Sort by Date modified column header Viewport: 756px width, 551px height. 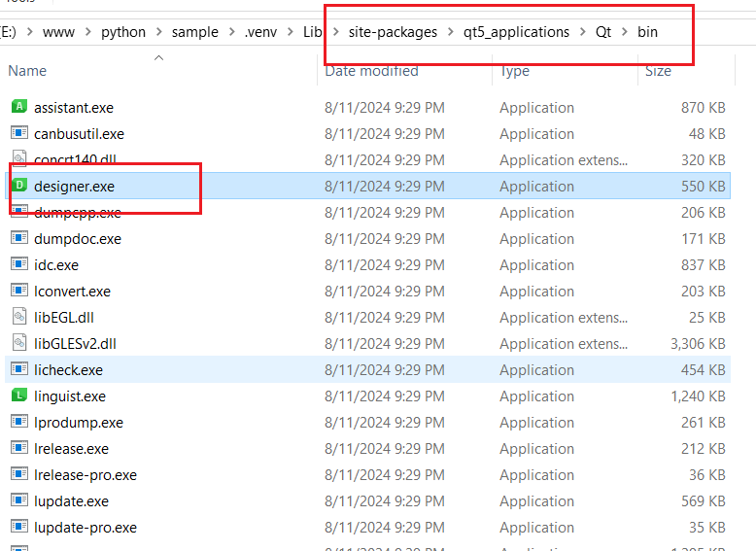tap(371, 71)
